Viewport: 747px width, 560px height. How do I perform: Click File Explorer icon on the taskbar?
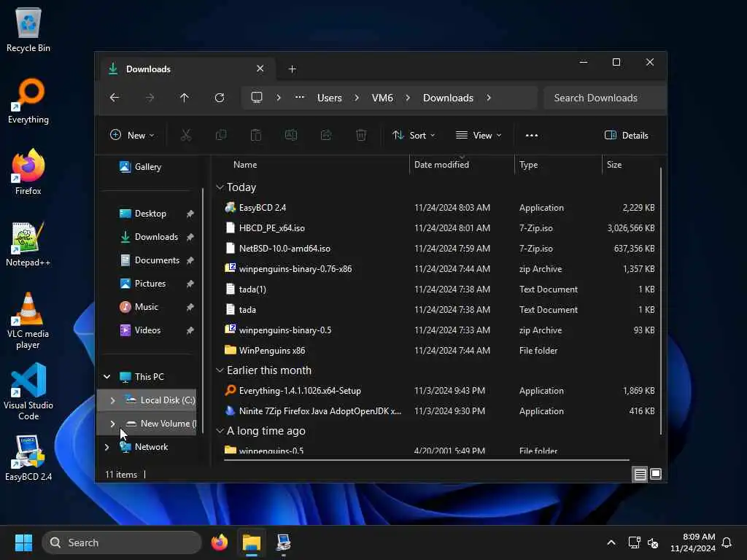pyautogui.click(x=252, y=542)
